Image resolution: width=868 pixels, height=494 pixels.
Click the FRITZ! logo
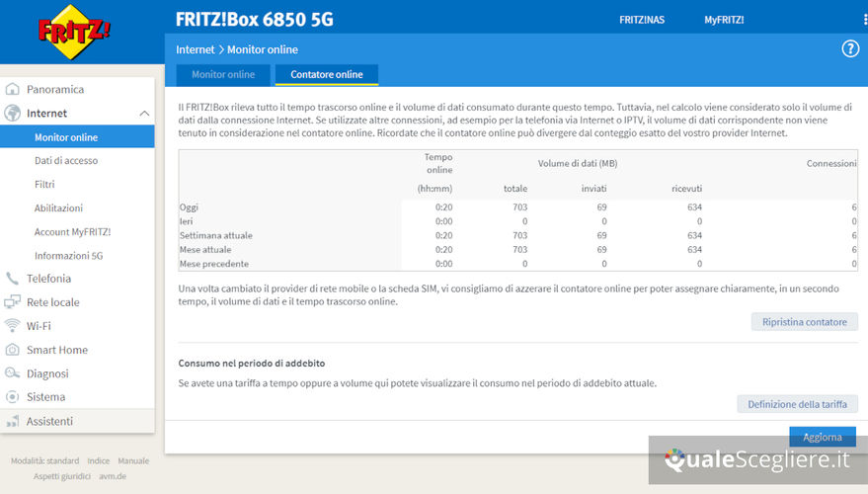point(74,32)
